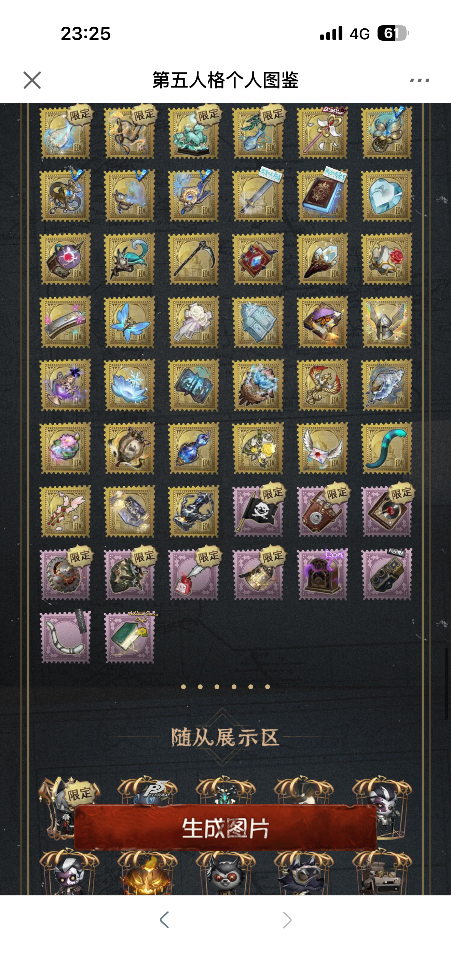Screen dimensions: 451x980
Task: Tap the teal curled tail stamp
Action: coord(387,448)
